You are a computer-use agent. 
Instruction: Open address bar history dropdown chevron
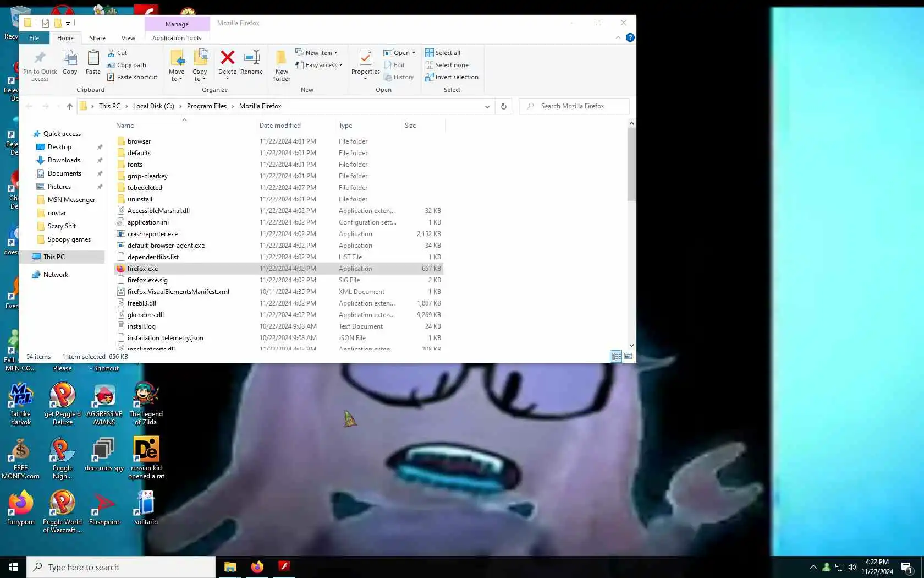[x=487, y=106]
